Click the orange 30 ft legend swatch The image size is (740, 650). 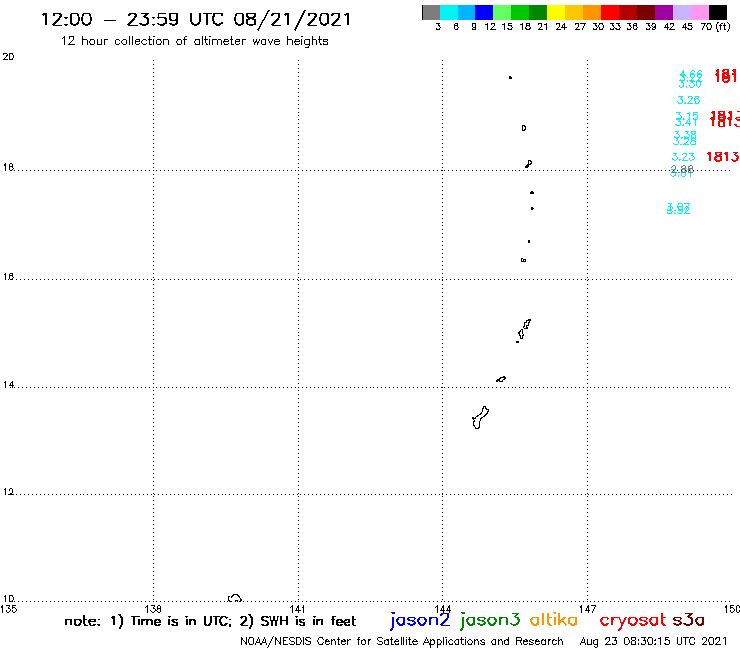[x=592, y=12]
